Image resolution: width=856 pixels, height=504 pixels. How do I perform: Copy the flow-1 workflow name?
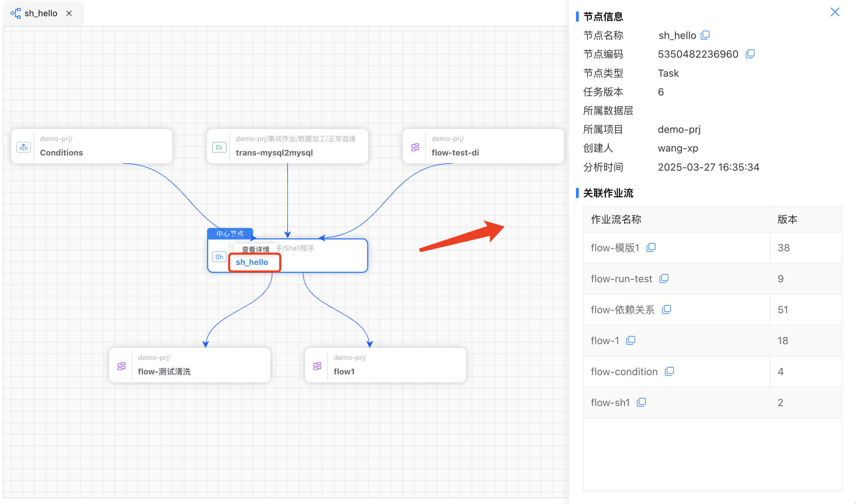coord(630,340)
